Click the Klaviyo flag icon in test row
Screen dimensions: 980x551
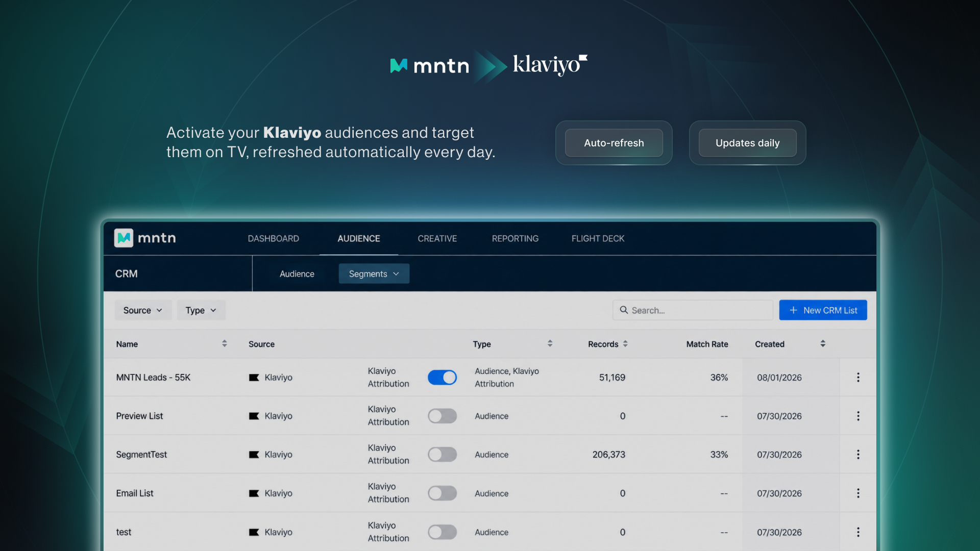(254, 532)
